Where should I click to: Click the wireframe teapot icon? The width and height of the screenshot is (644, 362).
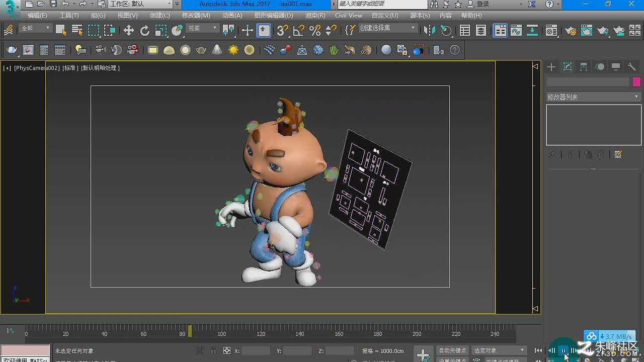point(201,50)
